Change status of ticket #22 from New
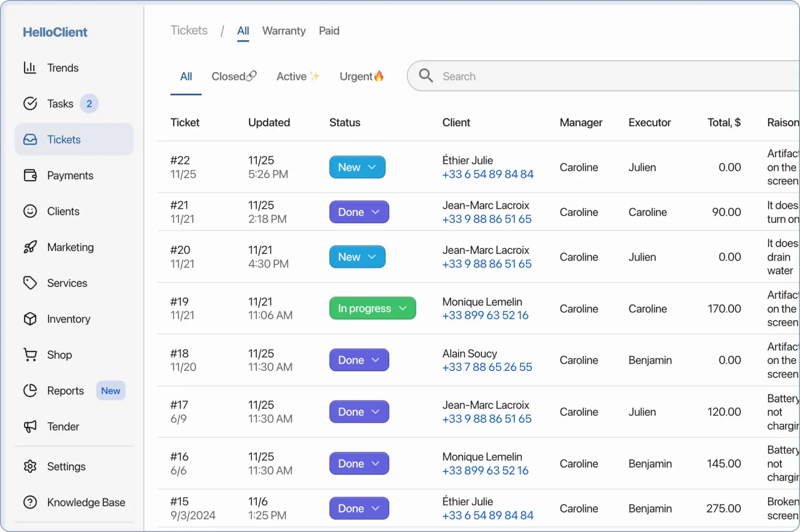The width and height of the screenshot is (800, 532). pos(357,167)
